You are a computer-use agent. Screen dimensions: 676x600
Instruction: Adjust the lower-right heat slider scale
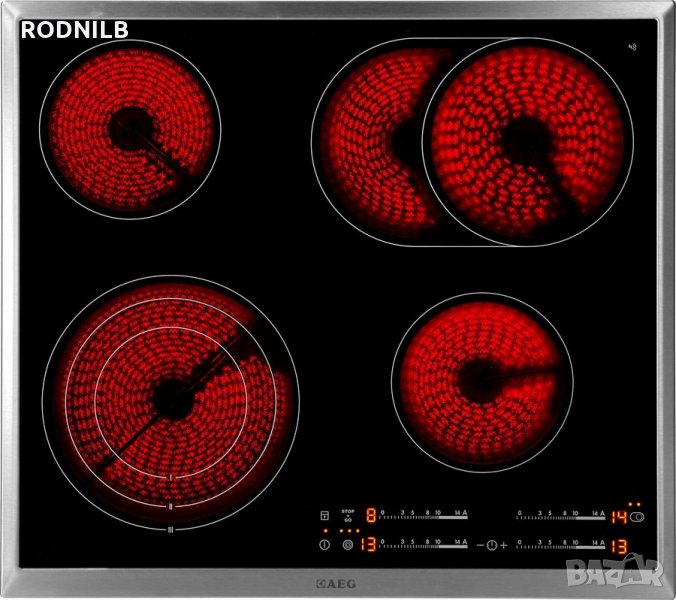[560, 547]
